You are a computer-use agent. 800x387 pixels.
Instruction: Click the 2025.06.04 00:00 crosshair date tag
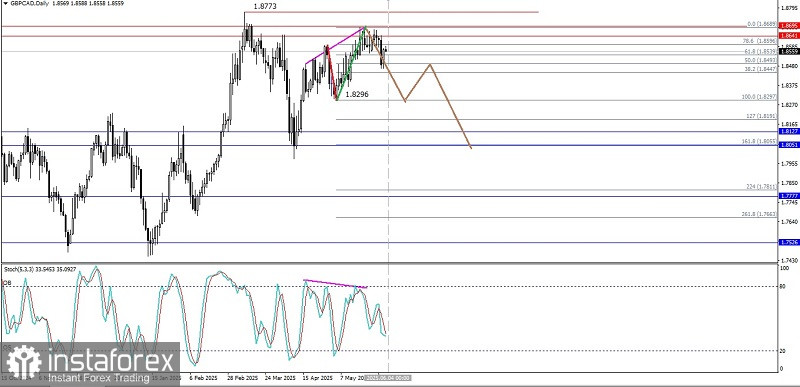point(389,378)
